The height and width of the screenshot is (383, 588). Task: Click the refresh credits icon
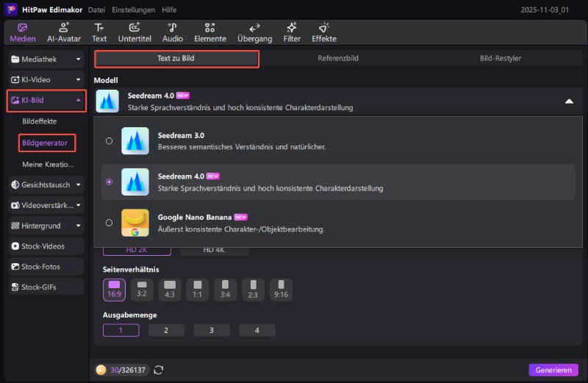159,370
